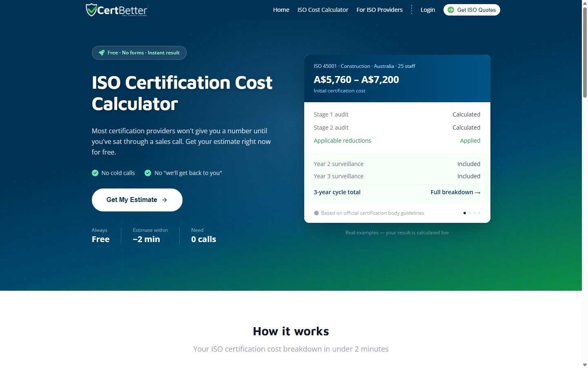Click the "Always Free" stat

(x=101, y=236)
